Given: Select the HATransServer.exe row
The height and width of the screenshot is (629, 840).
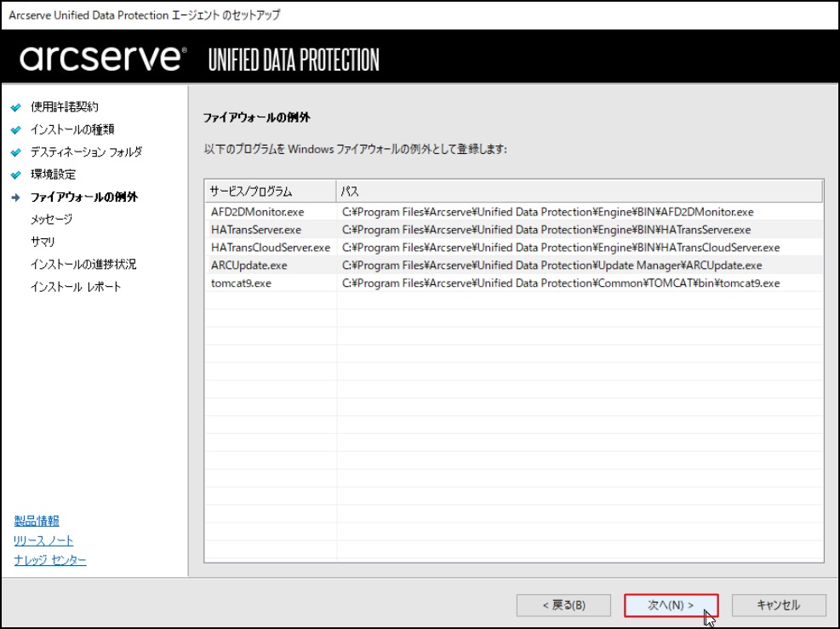Looking at the screenshot, I should (514, 229).
